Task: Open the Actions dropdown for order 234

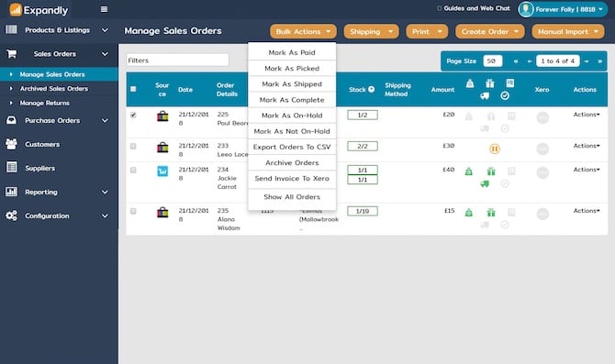Action: 587,170
